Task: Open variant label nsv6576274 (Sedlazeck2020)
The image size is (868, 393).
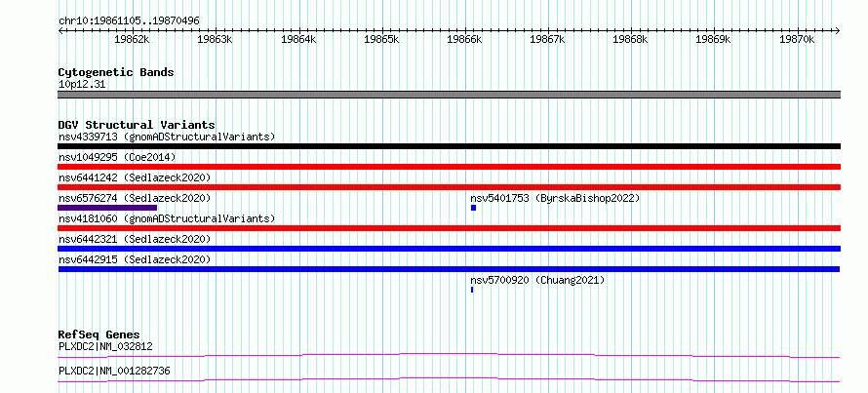Action: (135, 198)
